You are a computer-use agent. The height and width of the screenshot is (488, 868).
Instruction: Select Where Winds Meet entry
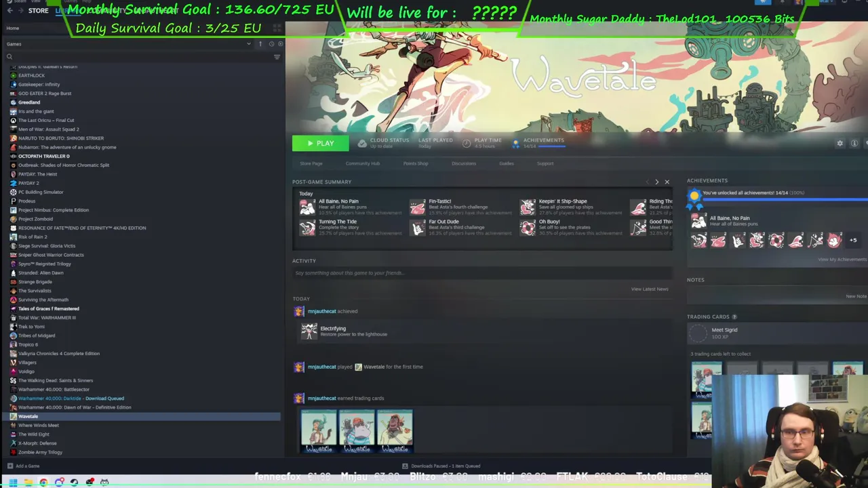point(38,425)
